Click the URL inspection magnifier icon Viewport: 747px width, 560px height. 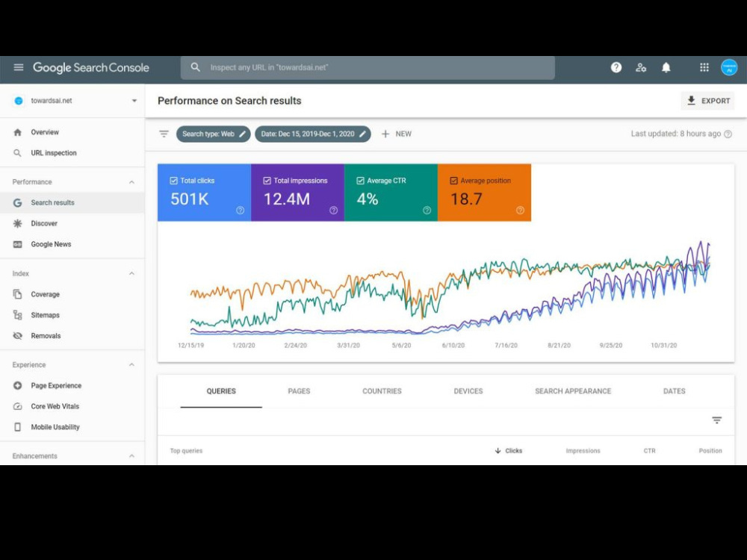[x=18, y=153]
